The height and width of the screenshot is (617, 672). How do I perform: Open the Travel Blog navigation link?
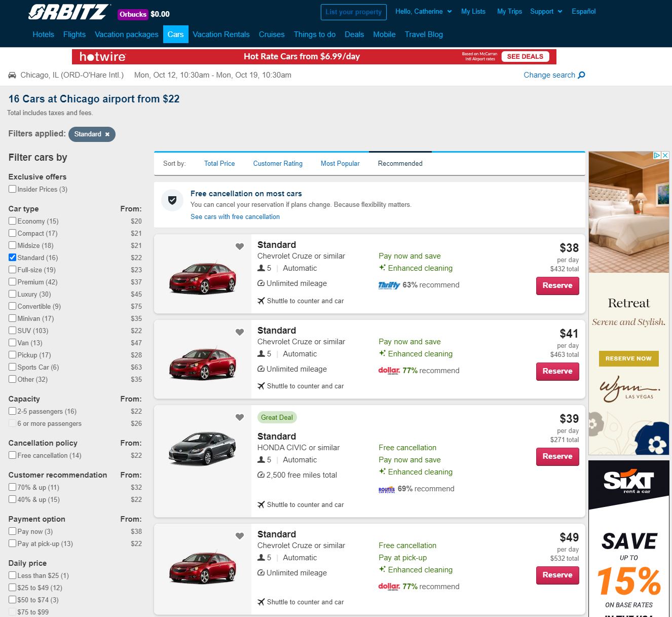click(x=424, y=34)
